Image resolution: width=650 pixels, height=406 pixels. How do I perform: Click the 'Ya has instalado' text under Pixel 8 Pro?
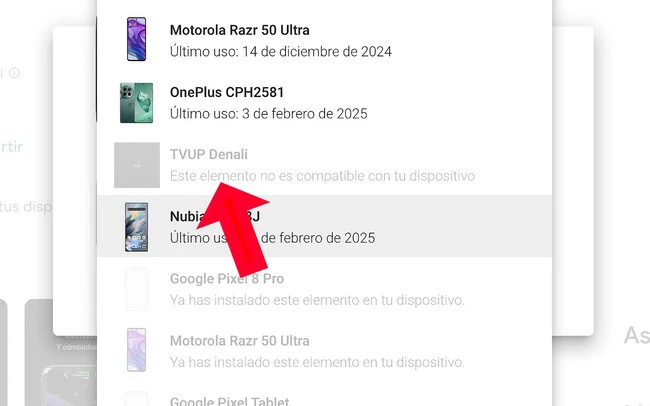point(317,300)
